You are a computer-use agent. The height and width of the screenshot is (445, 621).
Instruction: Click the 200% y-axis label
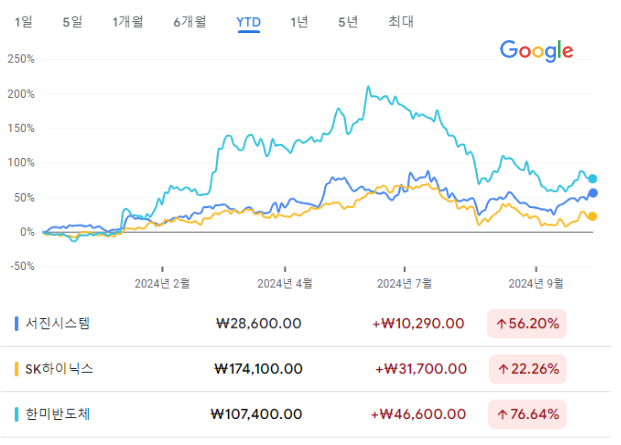[x=21, y=94]
